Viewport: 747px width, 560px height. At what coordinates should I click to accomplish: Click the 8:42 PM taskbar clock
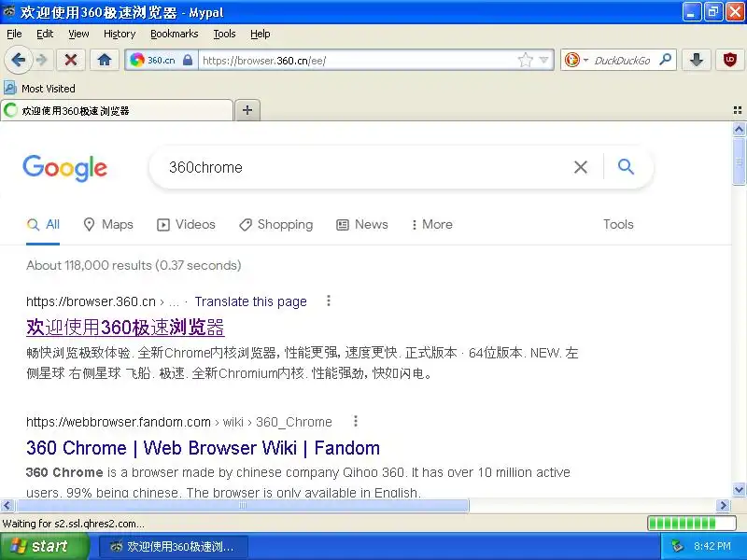(712, 546)
